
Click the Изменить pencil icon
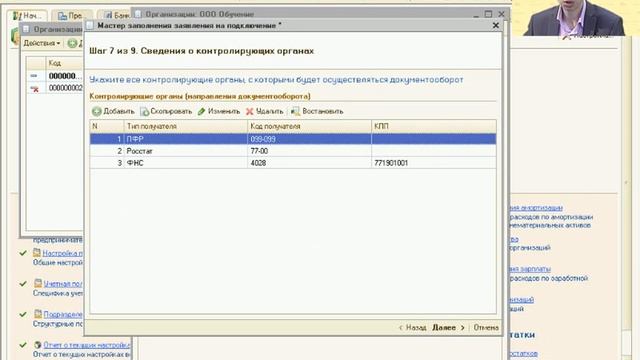tap(201, 111)
